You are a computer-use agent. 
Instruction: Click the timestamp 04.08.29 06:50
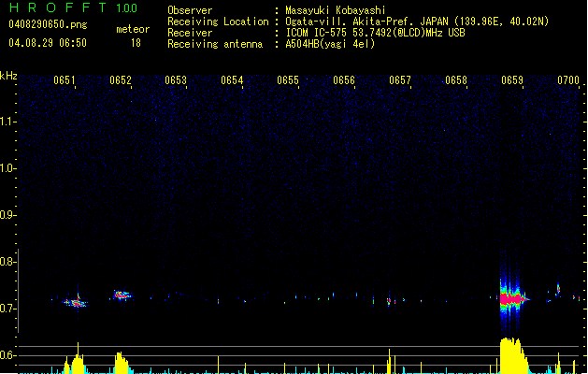[48, 43]
